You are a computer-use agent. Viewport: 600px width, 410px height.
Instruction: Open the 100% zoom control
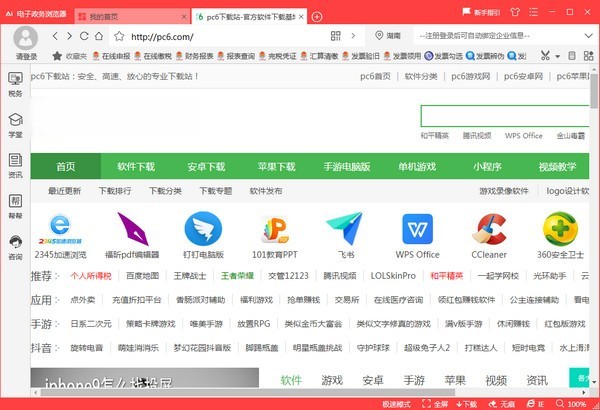click(571, 404)
